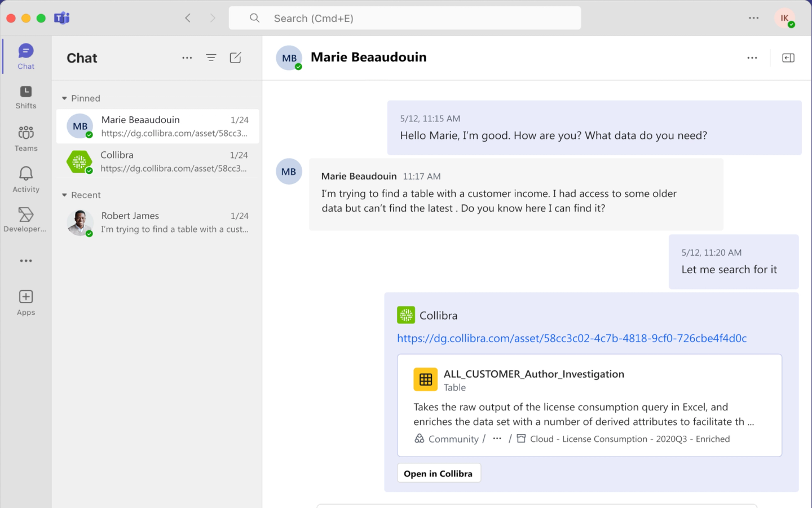The image size is (812, 508).
Task: Select the Chat tab in sidebar
Action: 26,56
